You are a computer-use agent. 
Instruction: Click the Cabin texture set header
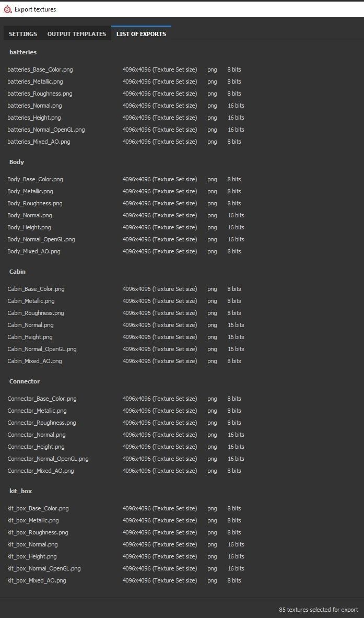tap(17, 272)
